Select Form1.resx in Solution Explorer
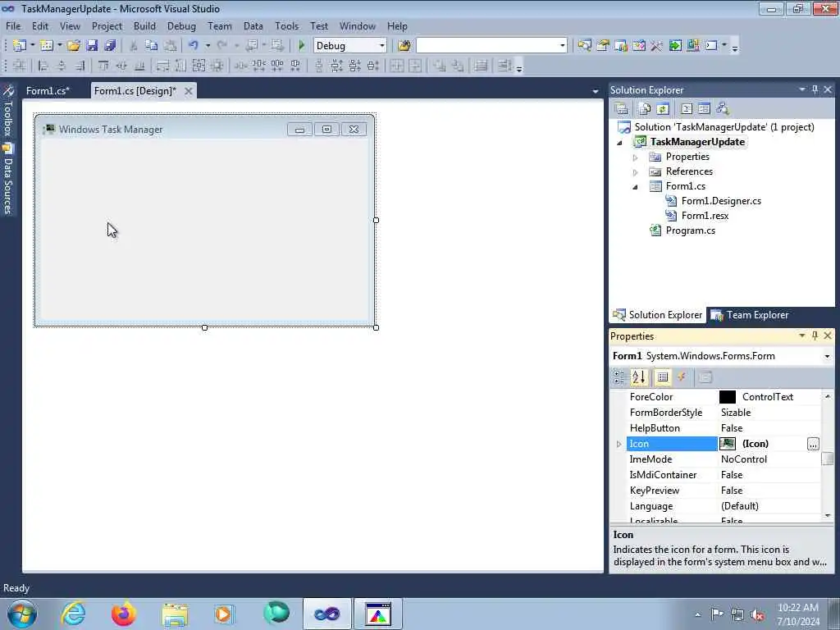840x630 pixels. click(x=705, y=216)
